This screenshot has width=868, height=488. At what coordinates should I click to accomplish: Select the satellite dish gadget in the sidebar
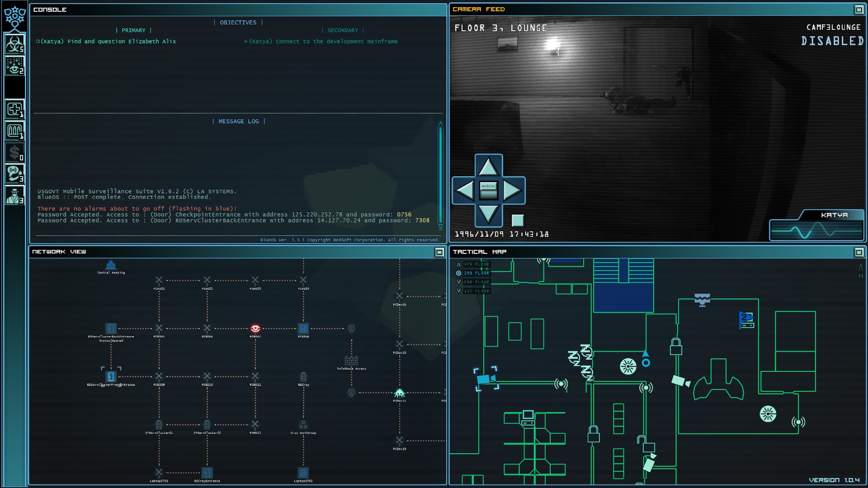[x=14, y=174]
